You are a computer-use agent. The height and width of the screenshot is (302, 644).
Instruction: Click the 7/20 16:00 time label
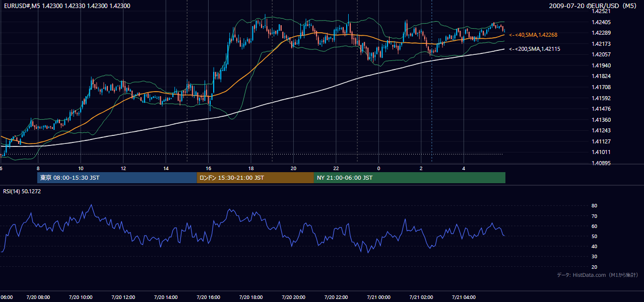(209, 297)
